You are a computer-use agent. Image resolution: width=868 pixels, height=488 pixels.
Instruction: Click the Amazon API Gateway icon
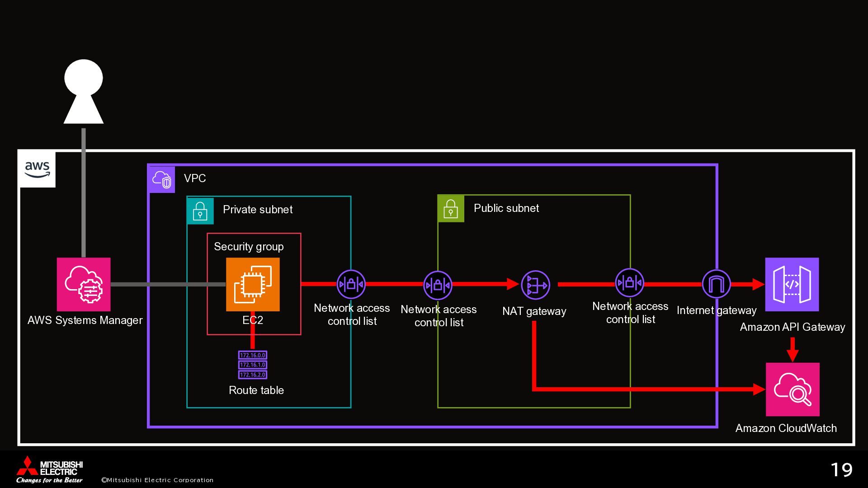pyautogui.click(x=792, y=284)
